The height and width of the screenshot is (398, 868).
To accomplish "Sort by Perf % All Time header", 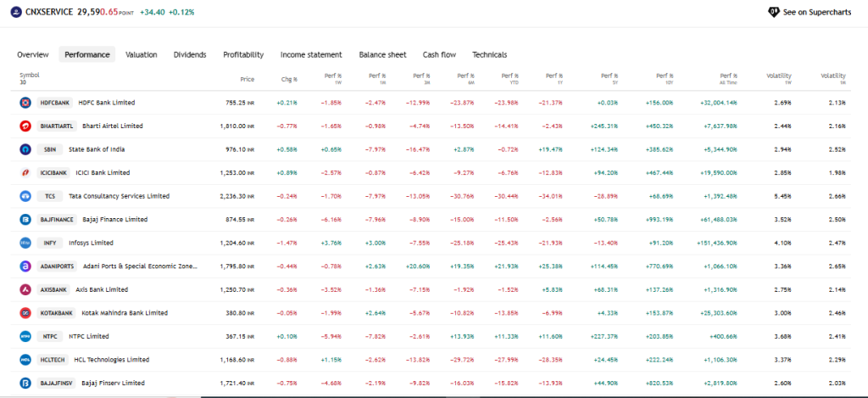I will coord(728,77).
